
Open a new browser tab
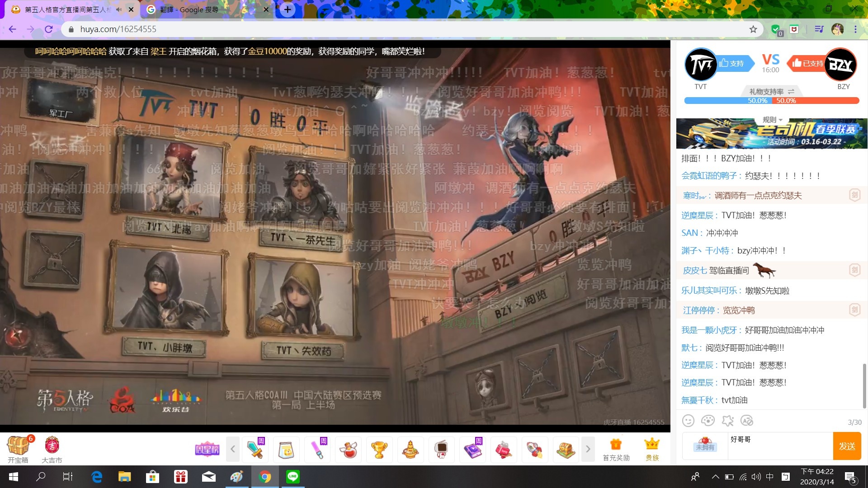pyautogui.click(x=288, y=9)
